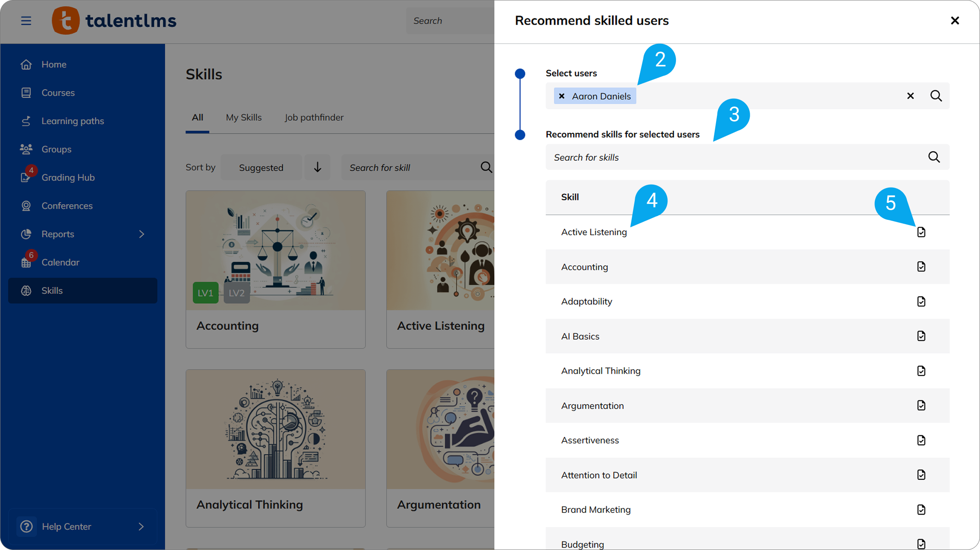Open Learning paths in the sidebar
The width and height of the screenshot is (980, 550).
[72, 121]
